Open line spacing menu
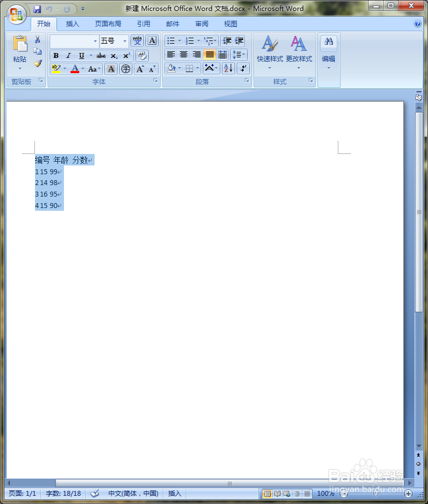 point(239,54)
